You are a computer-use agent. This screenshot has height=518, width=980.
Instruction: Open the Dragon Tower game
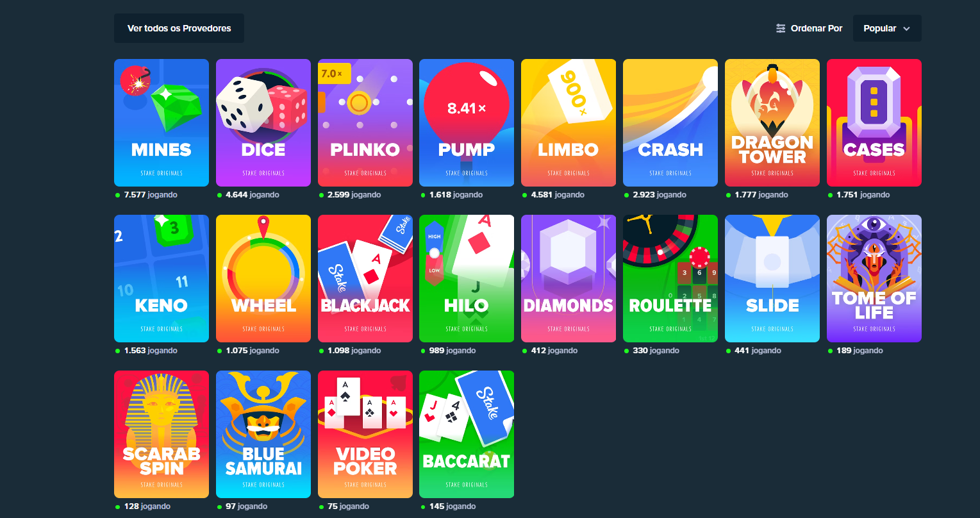[x=772, y=122]
